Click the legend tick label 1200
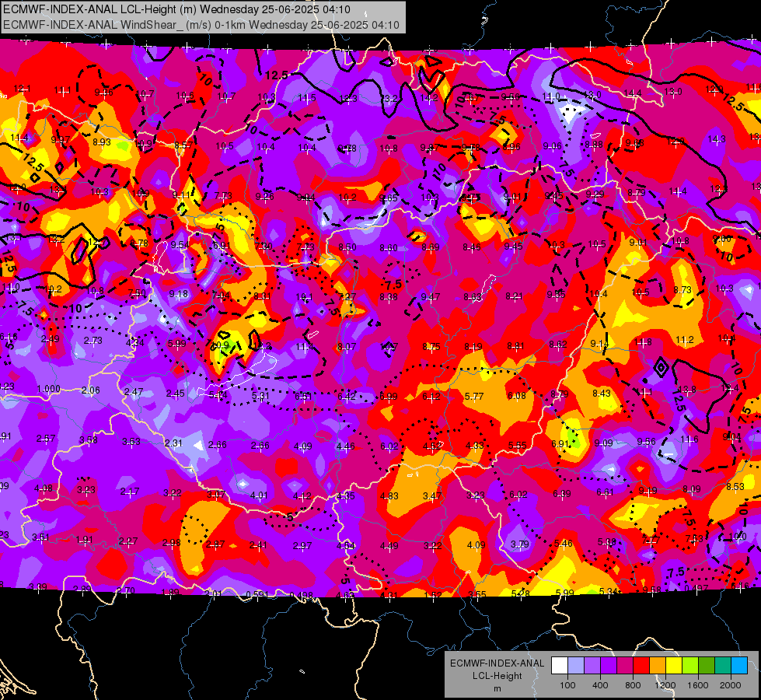Viewport: 761px width, 700px height. 665,685
